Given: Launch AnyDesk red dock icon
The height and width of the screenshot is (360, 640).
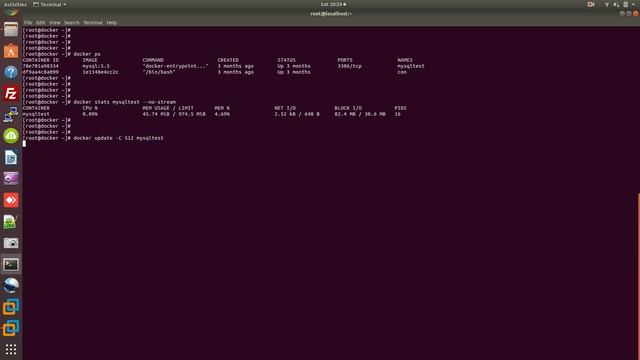Looking at the screenshot, I should click(11, 200).
